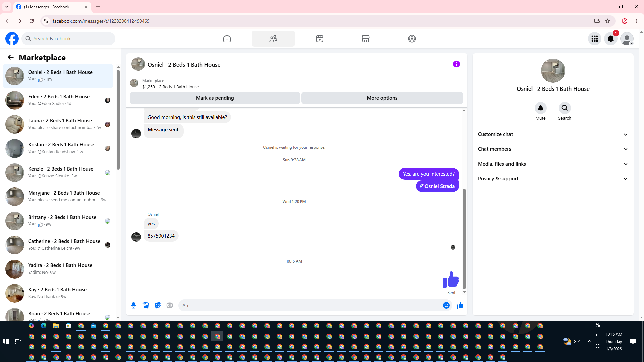Click Mark as pending button
The height and width of the screenshot is (362, 644).
click(x=215, y=98)
